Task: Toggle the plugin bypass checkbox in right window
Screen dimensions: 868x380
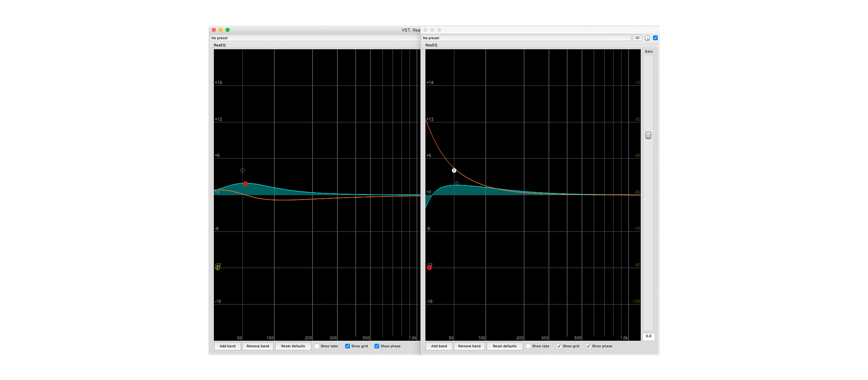Action: [x=655, y=38]
